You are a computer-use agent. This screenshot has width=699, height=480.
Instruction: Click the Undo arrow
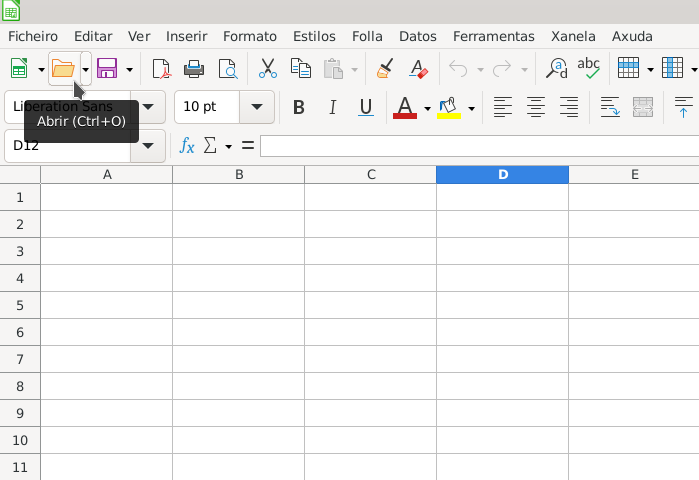[458, 69]
